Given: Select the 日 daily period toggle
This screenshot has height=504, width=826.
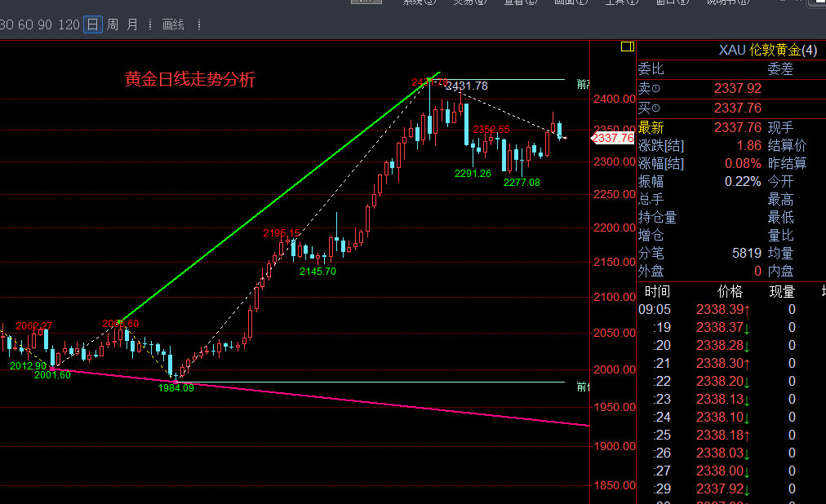Looking at the screenshot, I should point(92,25).
